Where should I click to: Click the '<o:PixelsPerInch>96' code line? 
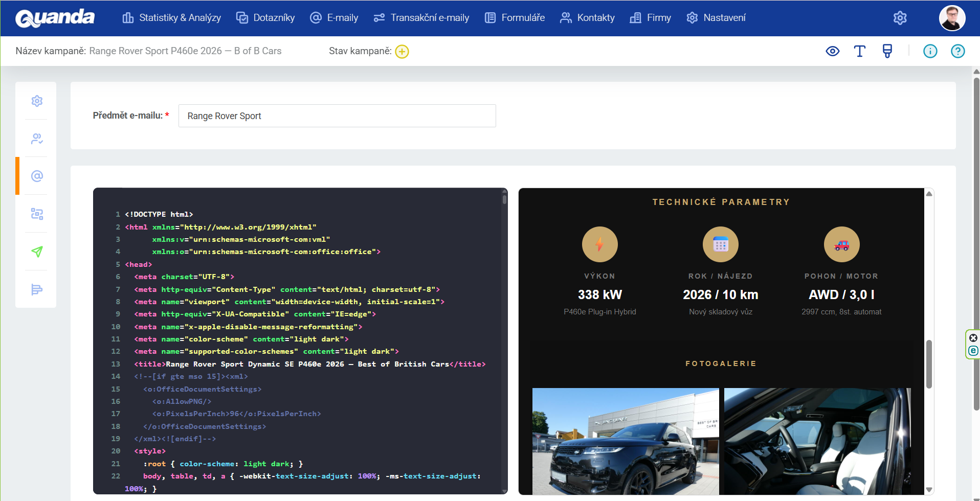click(237, 414)
